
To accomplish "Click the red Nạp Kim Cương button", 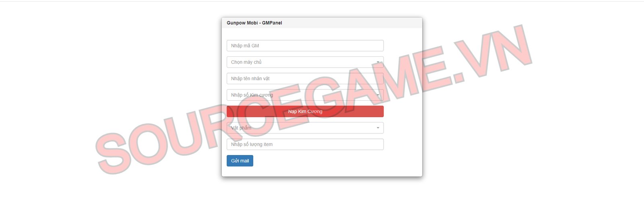I will click(x=305, y=112).
